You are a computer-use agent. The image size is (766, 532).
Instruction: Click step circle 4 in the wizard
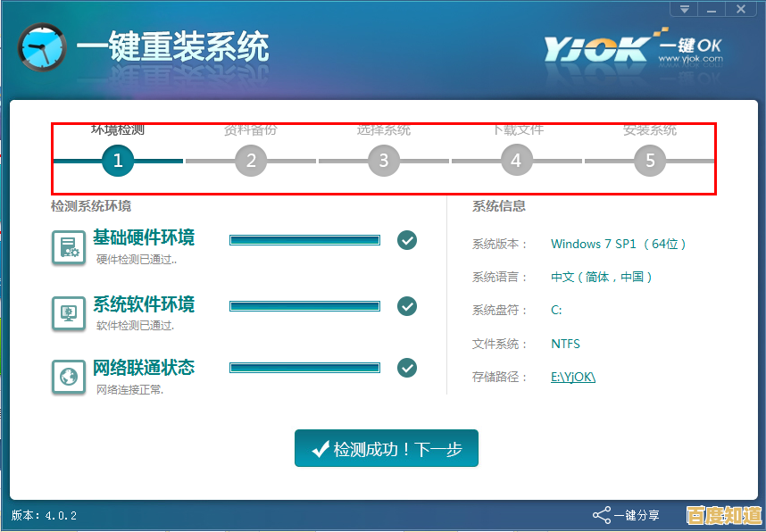[516, 161]
